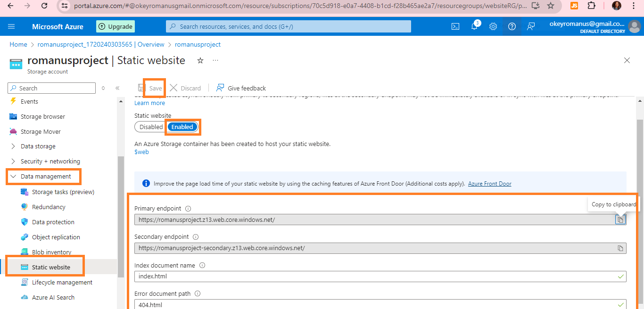
Task: Open the browser profile avatar
Action: tap(617, 6)
